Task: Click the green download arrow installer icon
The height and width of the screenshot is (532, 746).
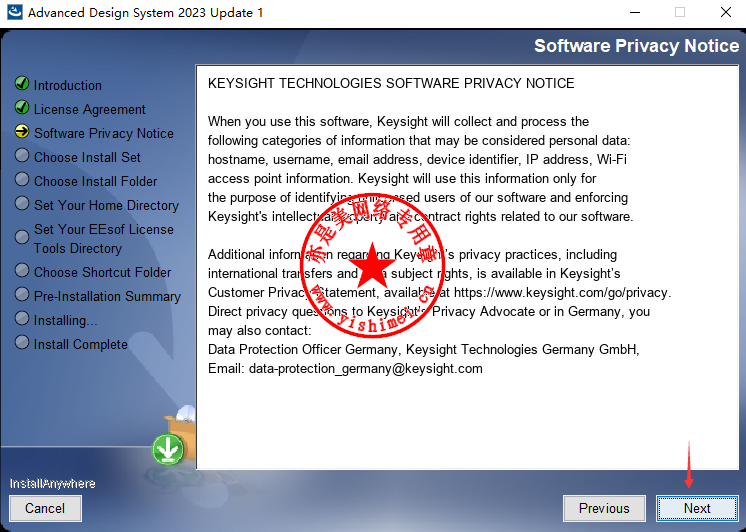Action: click(168, 449)
